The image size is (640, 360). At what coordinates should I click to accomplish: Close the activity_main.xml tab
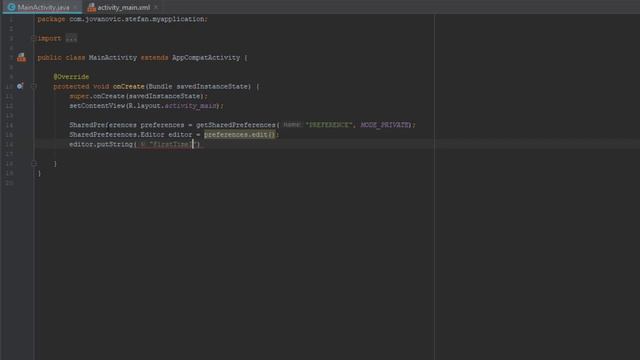coord(156,7)
